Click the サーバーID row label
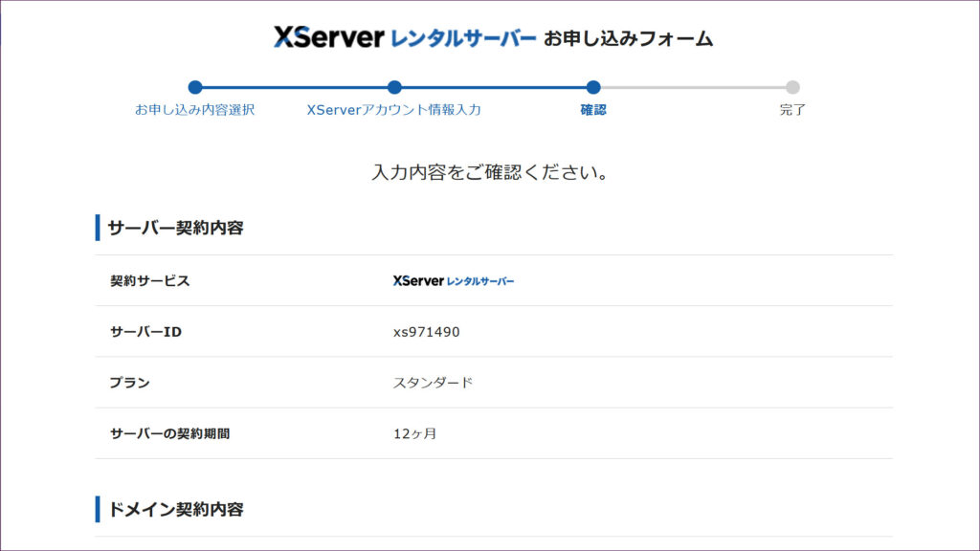This screenshot has width=980, height=551. 145,332
